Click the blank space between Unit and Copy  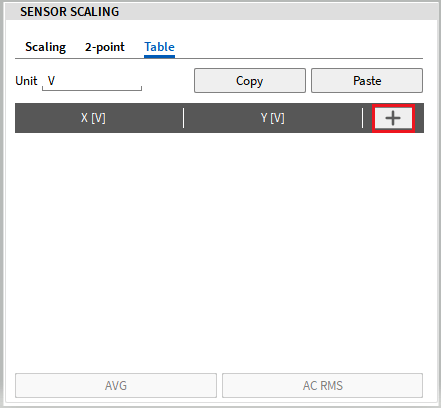pos(168,81)
